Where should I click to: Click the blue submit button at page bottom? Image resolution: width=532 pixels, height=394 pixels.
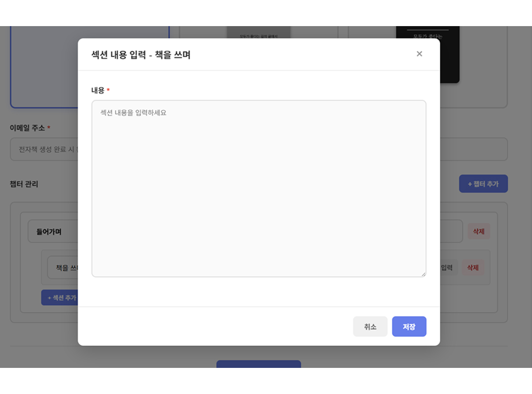(x=258, y=365)
